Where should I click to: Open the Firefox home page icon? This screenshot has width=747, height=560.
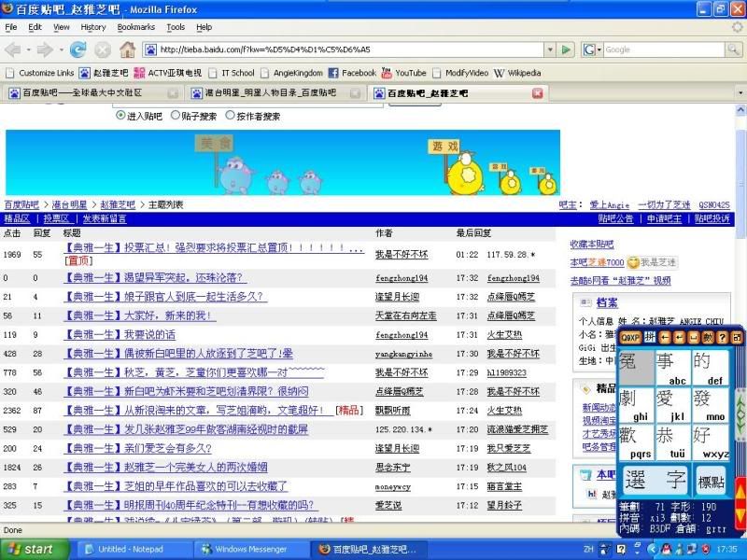pyautogui.click(x=127, y=49)
